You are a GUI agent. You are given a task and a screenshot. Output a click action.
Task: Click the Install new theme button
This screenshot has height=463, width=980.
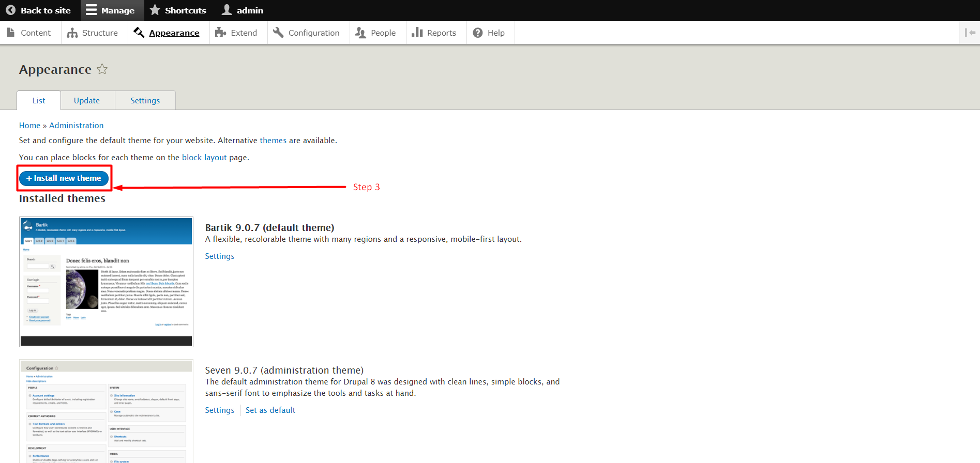[64, 178]
